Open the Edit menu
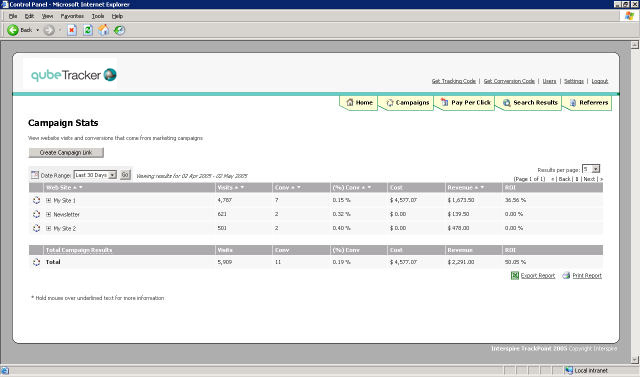The height and width of the screenshot is (377, 640). coord(29,16)
